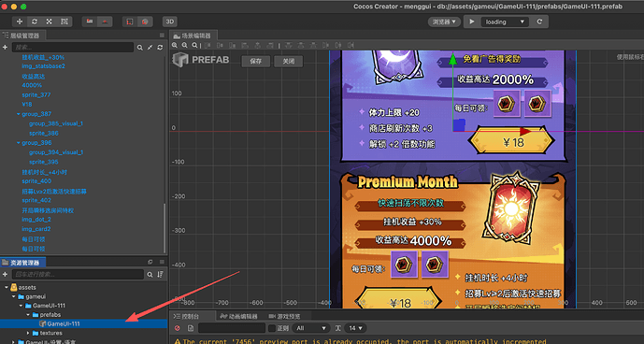
Task: Enable the 正则 regex checkbox
Action: [271, 328]
